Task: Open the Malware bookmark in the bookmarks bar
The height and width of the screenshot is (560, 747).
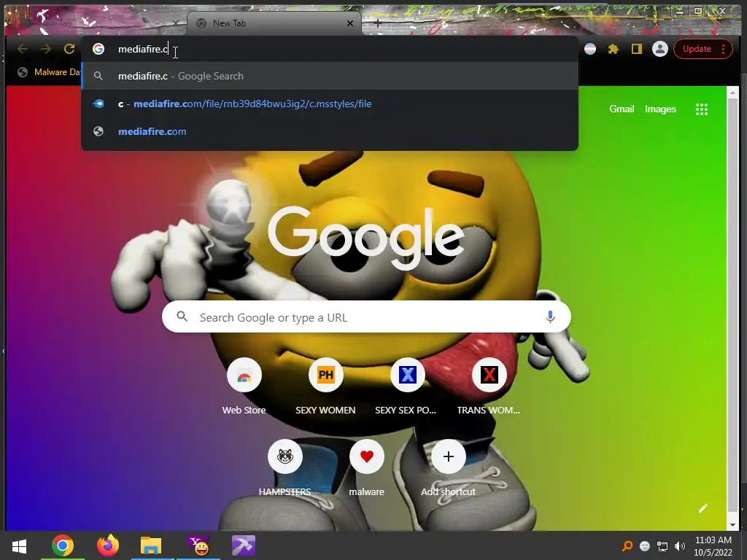Action: point(49,72)
